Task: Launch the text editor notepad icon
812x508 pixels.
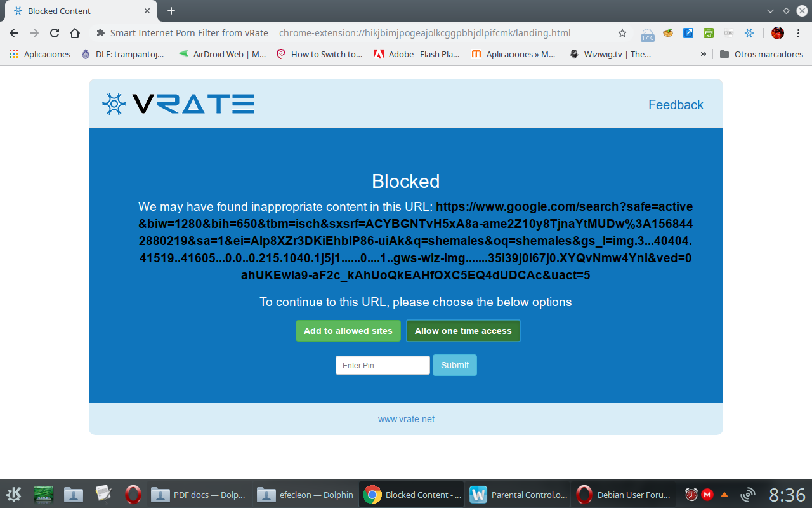Action: [103, 494]
